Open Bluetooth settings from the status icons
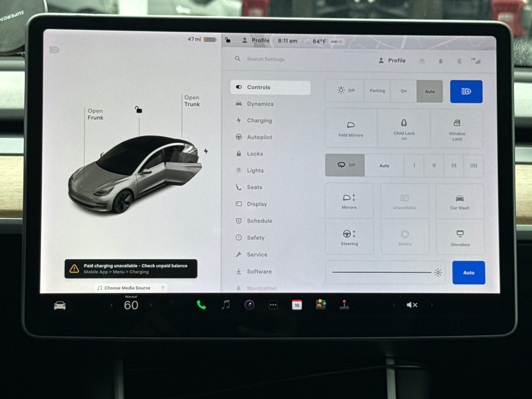 click(x=459, y=61)
